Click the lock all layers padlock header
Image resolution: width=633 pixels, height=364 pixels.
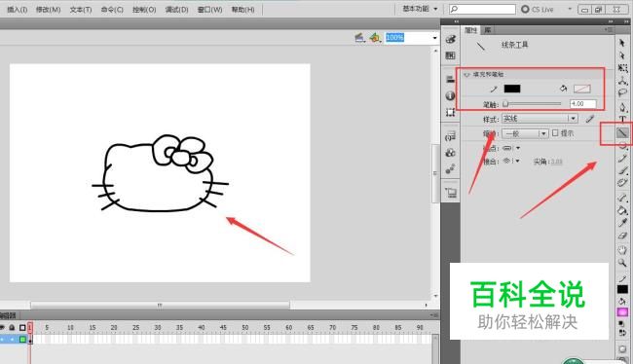coord(12,328)
